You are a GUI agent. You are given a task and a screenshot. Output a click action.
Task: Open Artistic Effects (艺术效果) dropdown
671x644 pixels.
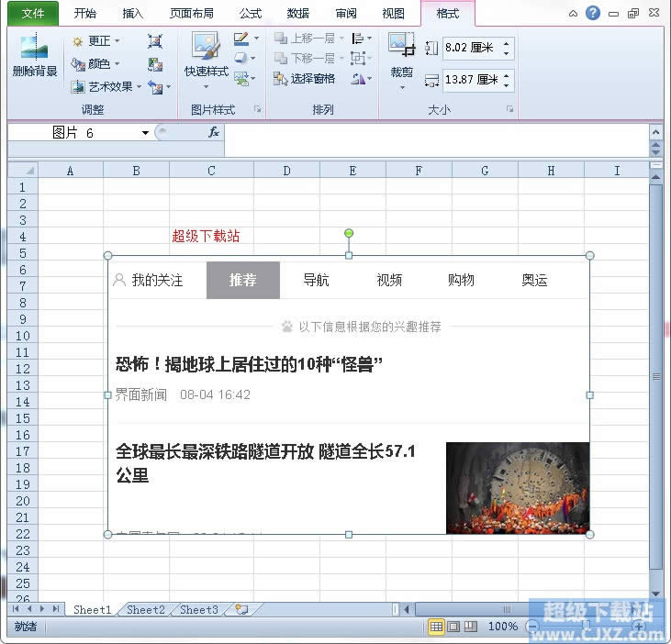point(106,87)
